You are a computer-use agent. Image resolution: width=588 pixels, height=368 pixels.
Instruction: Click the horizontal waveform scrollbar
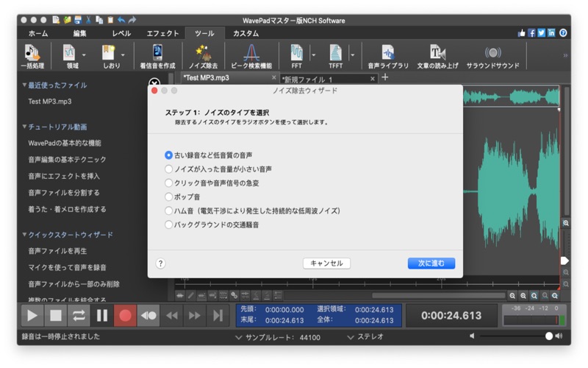tap(438, 296)
